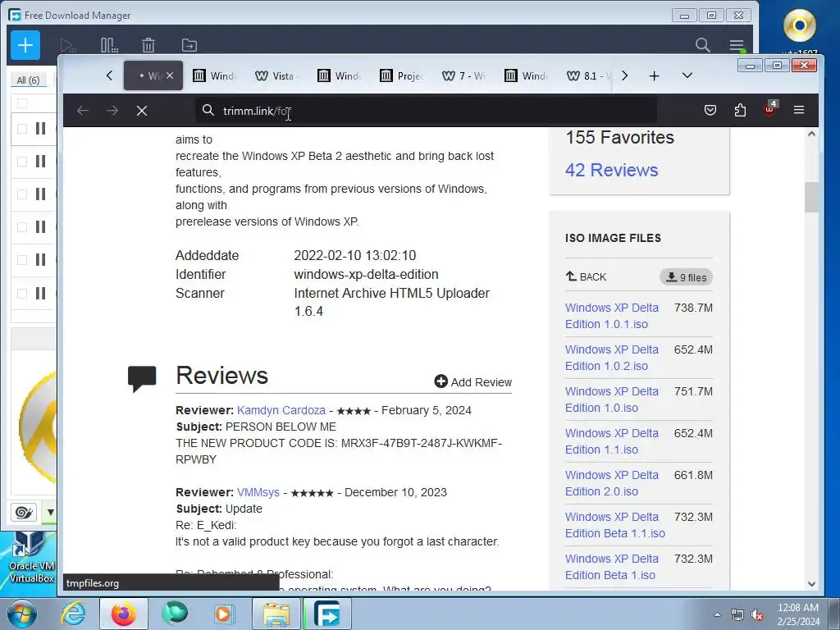The width and height of the screenshot is (840, 630).
Task: Click the Add Review plus icon
Action: pyautogui.click(x=441, y=381)
